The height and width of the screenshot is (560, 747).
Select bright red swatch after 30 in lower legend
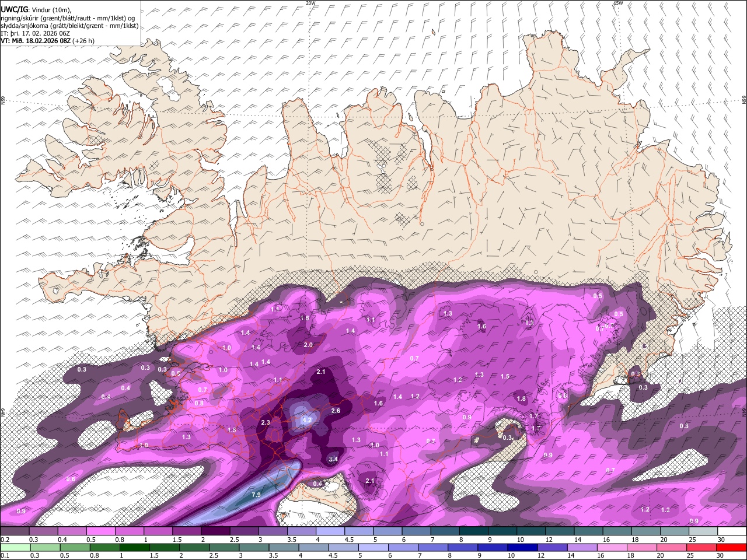pos(731,547)
